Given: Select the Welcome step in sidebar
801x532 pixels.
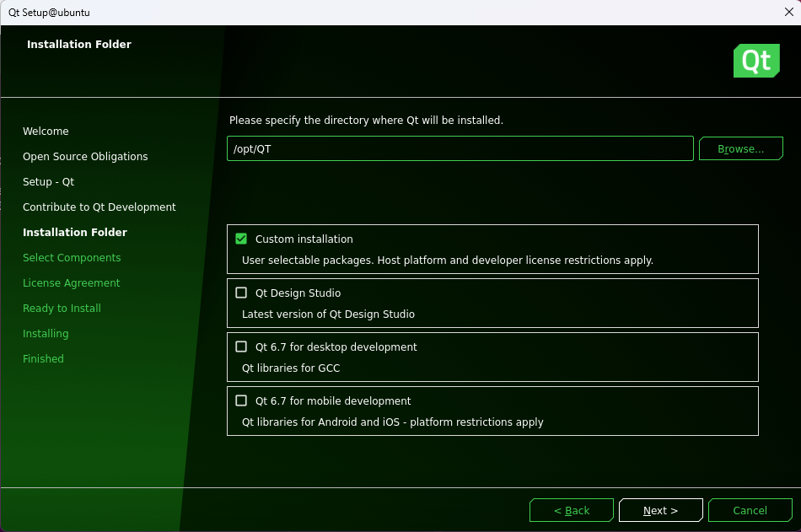Looking at the screenshot, I should point(46,132).
